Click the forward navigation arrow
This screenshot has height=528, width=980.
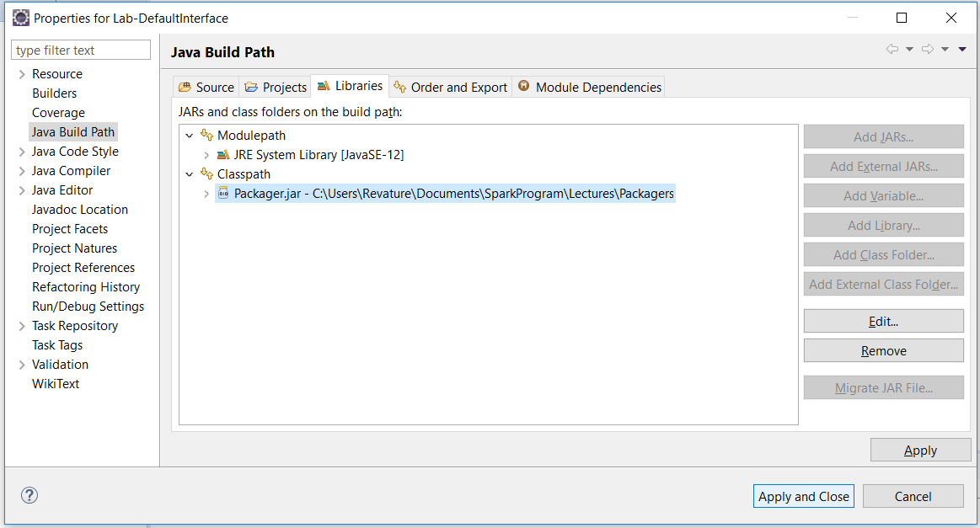[927, 50]
